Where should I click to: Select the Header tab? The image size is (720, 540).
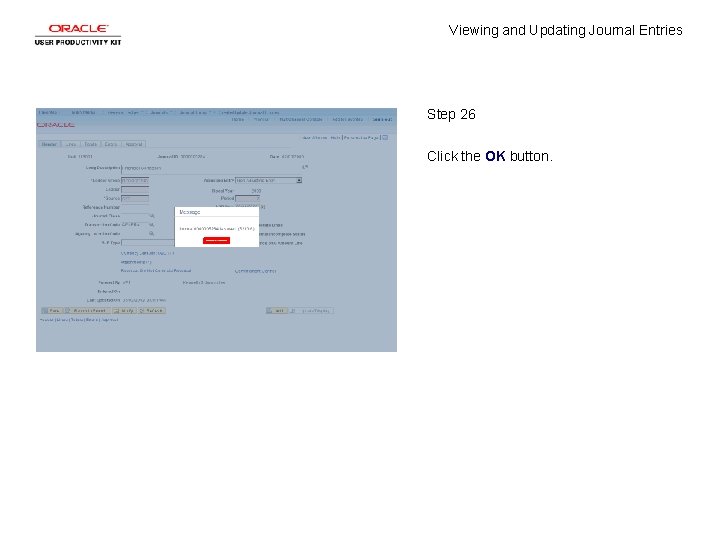coord(49,144)
